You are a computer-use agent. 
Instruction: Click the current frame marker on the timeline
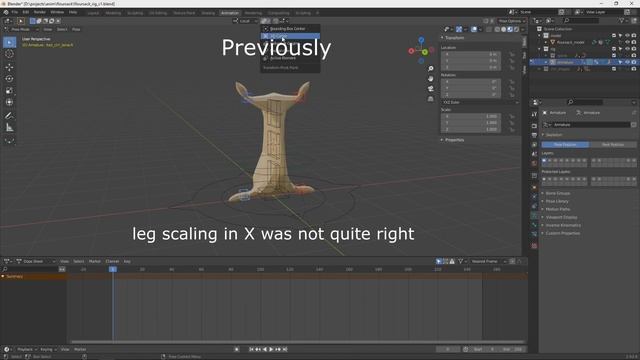click(x=113, y=269)
